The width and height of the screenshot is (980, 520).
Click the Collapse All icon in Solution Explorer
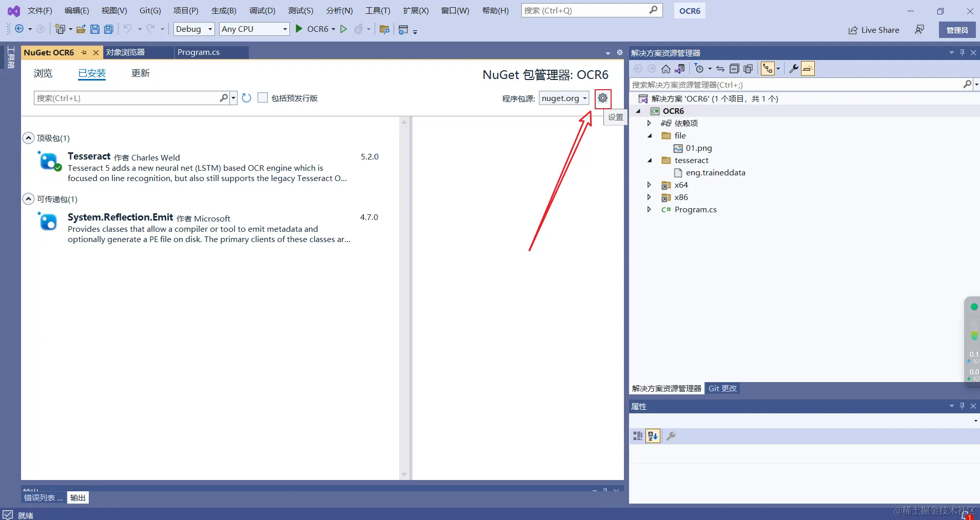[x=734, y=69]
